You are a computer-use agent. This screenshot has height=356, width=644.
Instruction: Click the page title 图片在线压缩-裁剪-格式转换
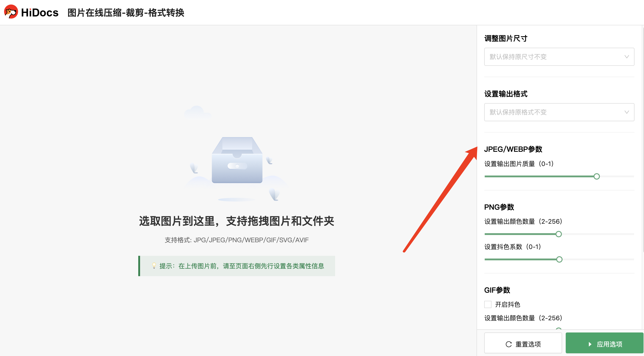click(x=126, y=12)
